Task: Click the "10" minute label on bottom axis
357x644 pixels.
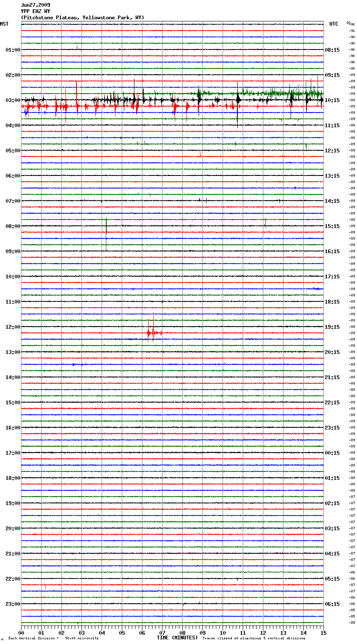Action: 223,633
